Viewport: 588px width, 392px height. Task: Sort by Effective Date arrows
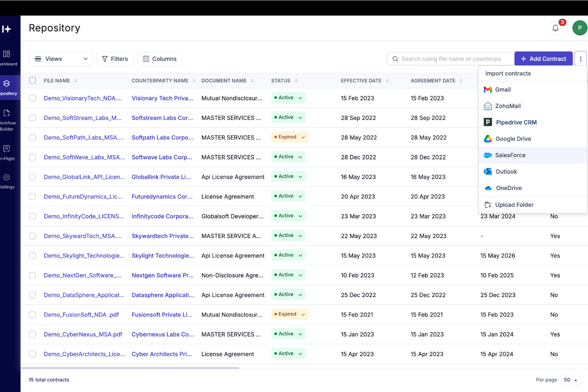(387, 81)
